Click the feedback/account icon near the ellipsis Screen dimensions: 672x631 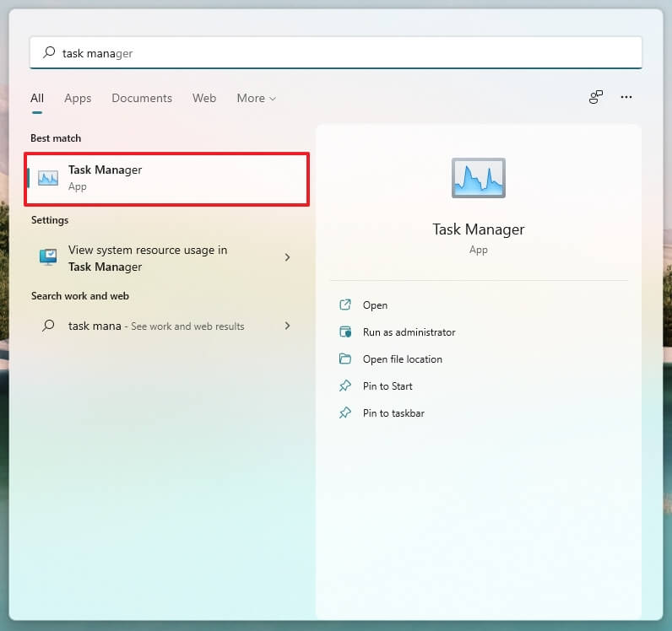point(596,97)
